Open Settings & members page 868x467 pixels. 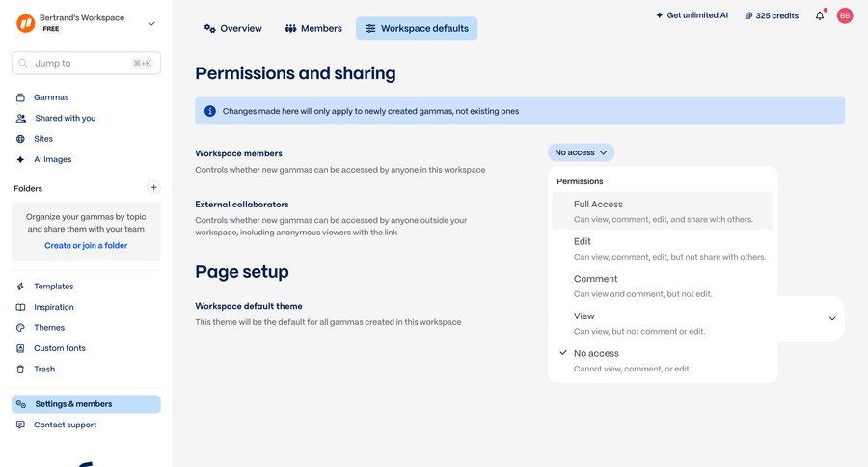point(86,404)
